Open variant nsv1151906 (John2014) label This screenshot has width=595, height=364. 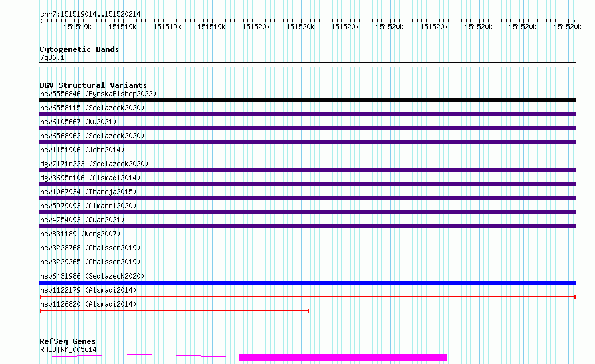coord(82,150)
